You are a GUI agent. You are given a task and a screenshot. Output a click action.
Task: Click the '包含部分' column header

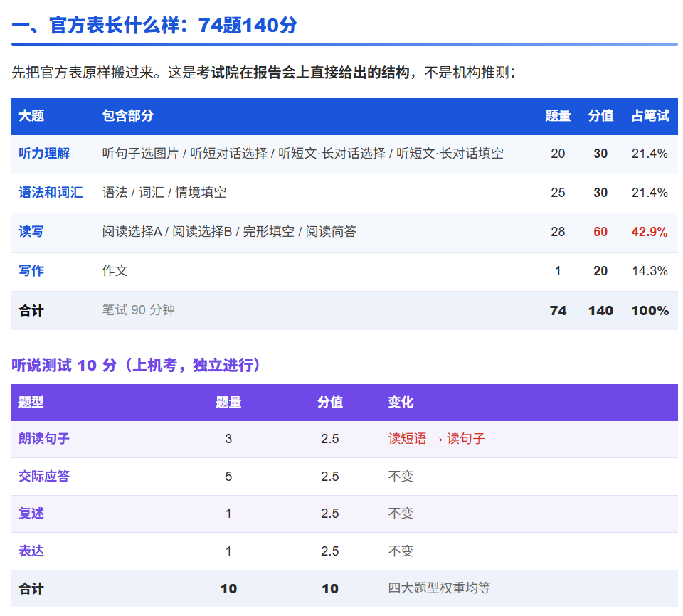point(127,116)
